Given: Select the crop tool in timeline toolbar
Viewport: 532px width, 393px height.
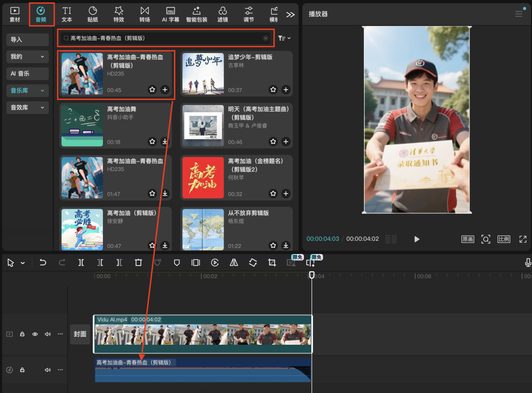Looking at the screenshot, I should pos(272,263).
